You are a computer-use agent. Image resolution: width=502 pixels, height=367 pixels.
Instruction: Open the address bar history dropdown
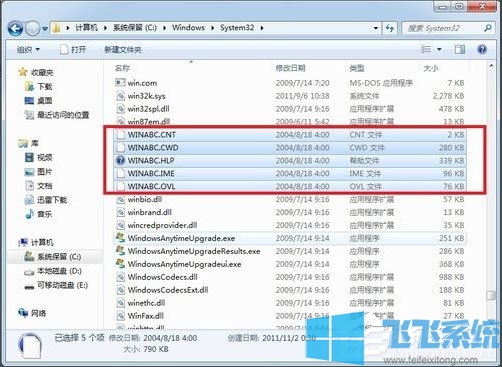tap(376, 28)
